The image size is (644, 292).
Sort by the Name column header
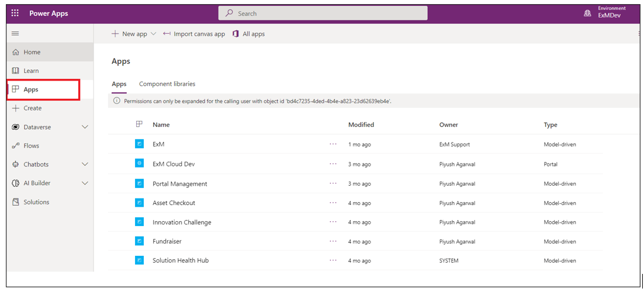click(161, 124)
